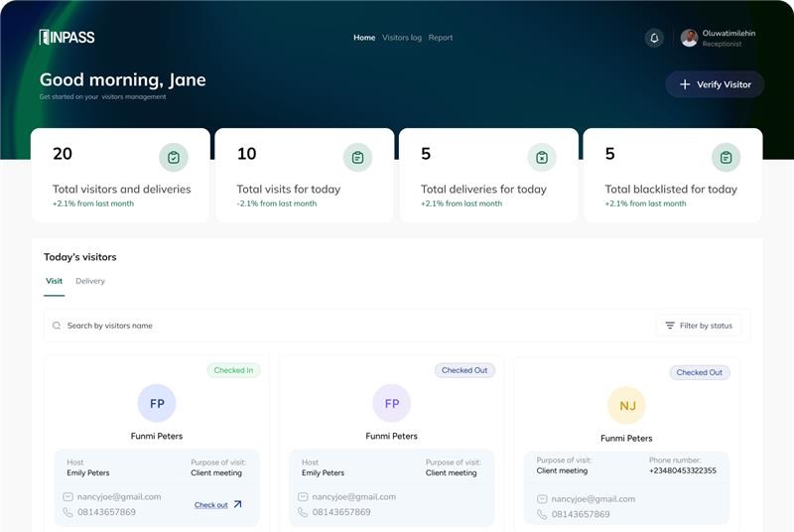This screenshot has width=794, height=532.
Task: Select the Visit tab
Action: pos(54,281)
